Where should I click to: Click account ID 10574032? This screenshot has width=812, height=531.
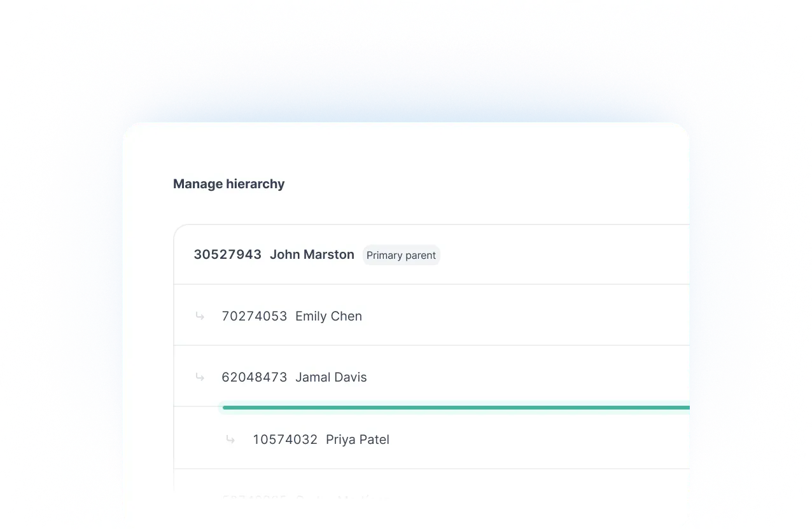coord(284,439)
